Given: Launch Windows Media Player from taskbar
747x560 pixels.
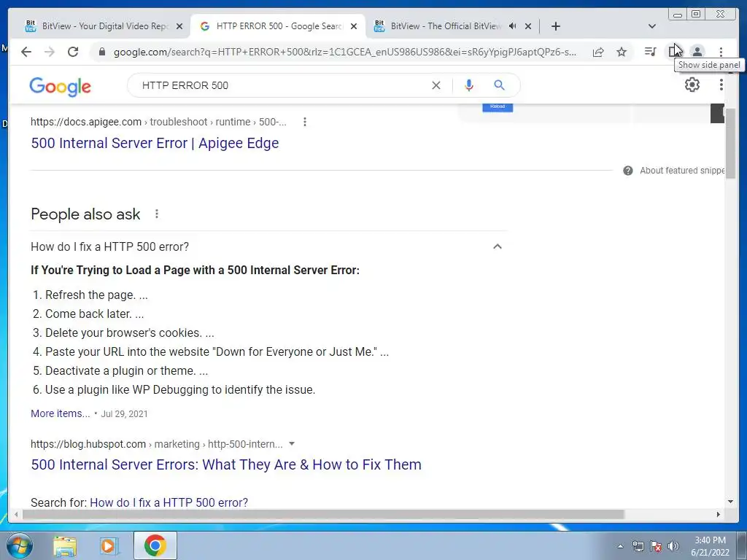Looking at the screenshot, I should 108,545.
